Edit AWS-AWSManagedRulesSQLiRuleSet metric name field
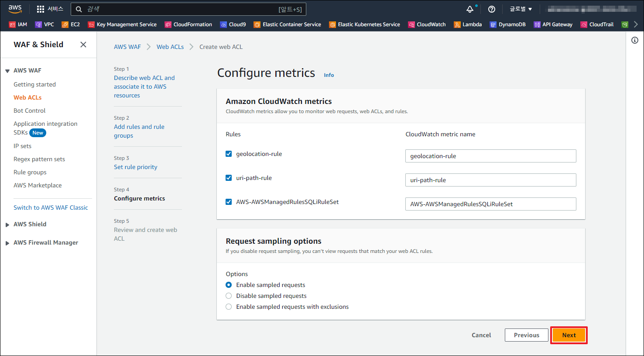 click(x=491, y=204)
